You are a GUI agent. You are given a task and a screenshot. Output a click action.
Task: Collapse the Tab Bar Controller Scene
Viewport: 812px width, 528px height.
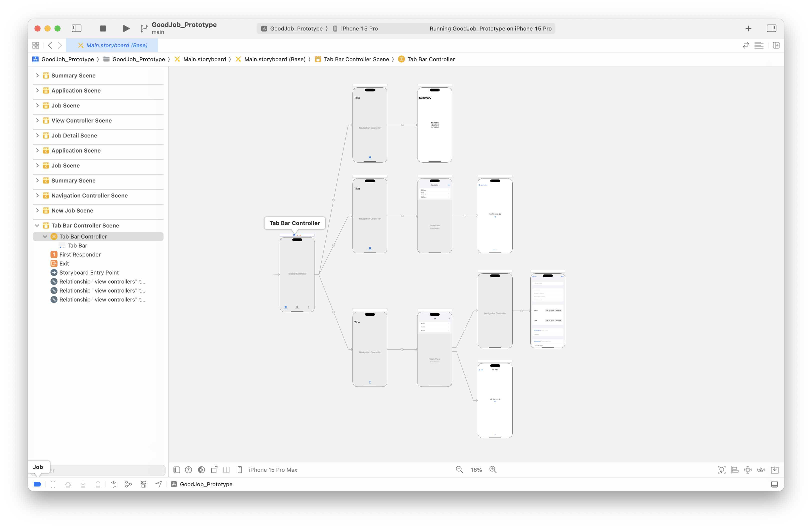pyautogui.click(x=37, y=225)
